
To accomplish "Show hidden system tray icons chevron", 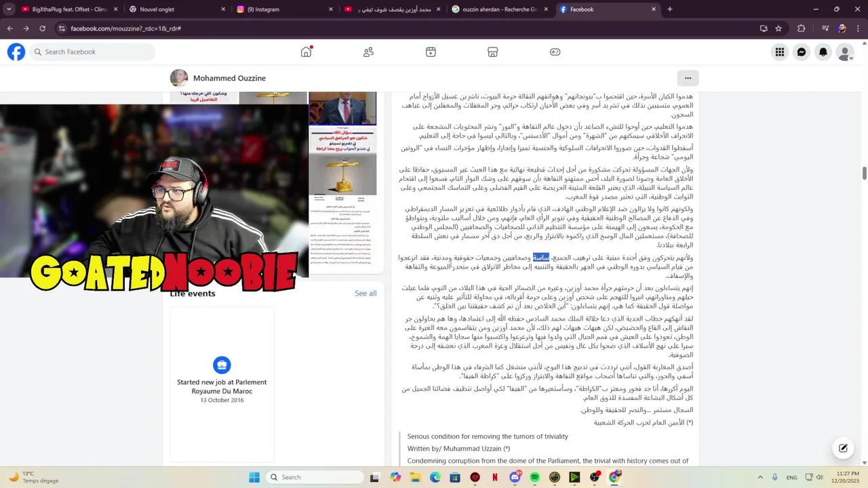I will (760, 477).
